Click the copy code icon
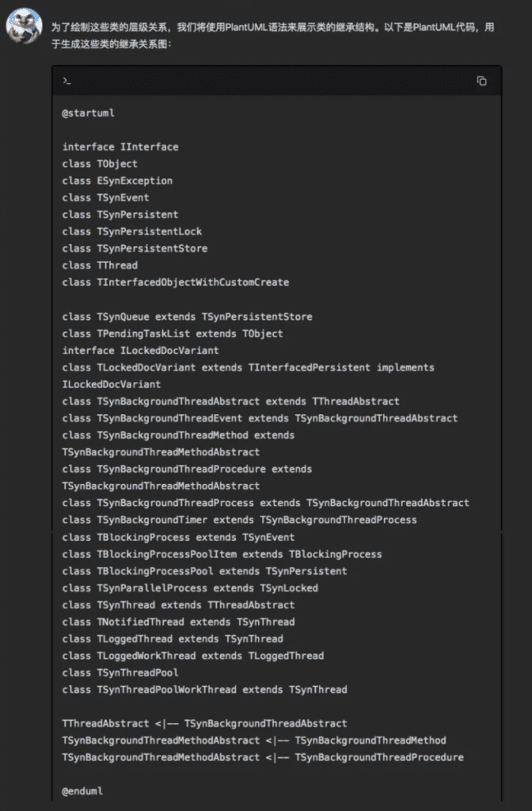Screen dimensions: 532x811 click(481, 81)
